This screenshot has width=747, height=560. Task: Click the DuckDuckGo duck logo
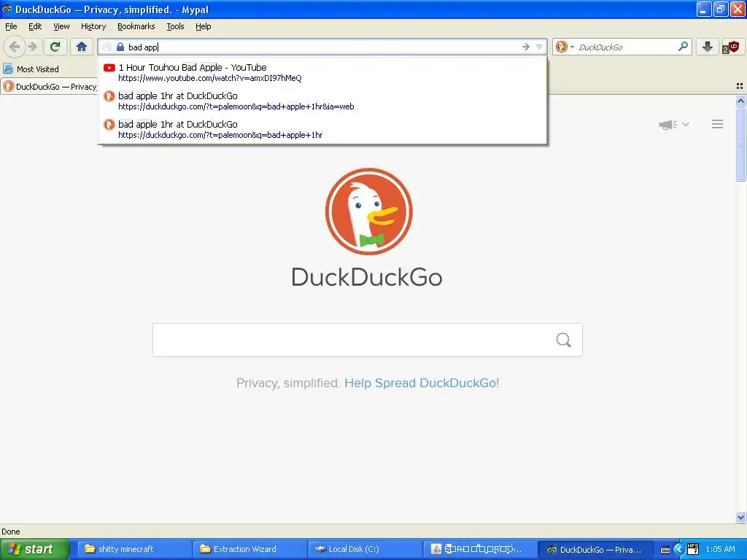[368, 211]
